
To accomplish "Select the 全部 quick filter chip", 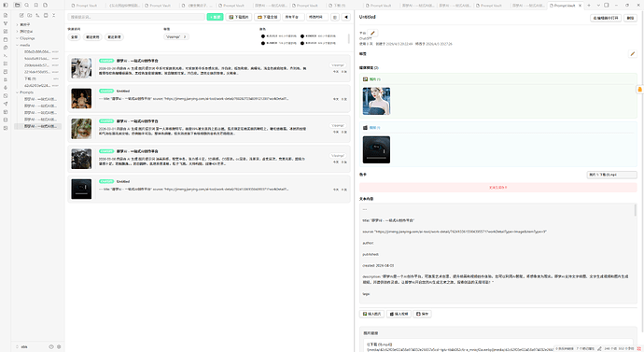I will coord(74,37).
